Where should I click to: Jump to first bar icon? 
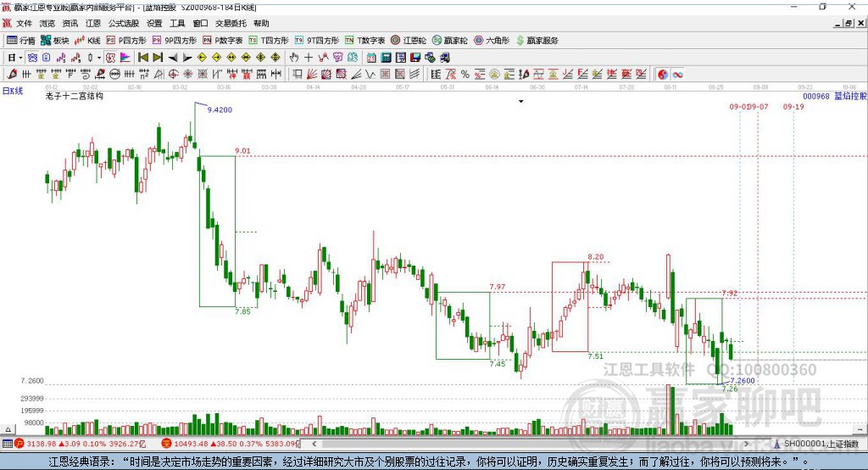(x=142, y=58)
